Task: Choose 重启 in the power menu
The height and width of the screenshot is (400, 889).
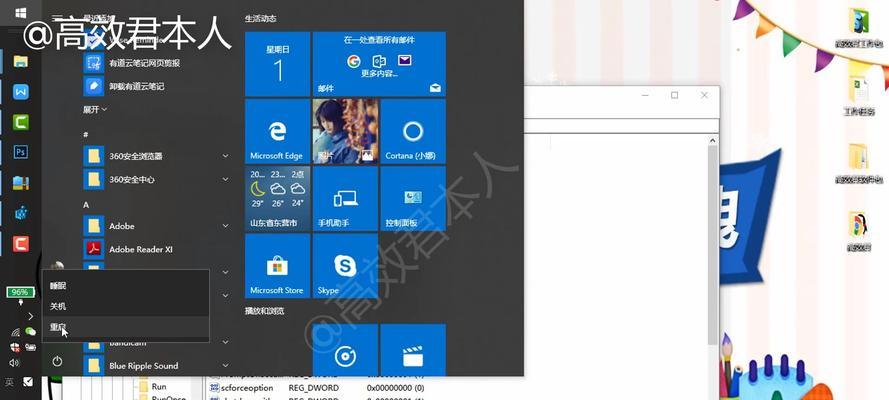Action: [126, 327]
